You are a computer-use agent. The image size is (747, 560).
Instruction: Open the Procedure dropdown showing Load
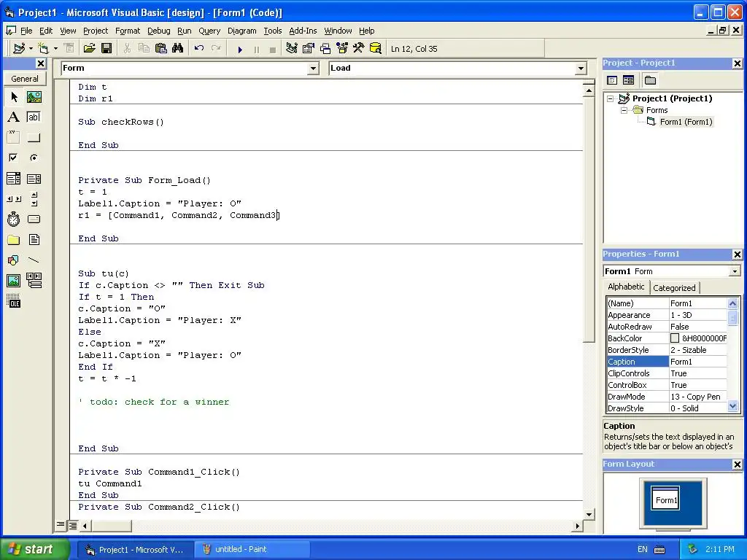pos(581,69)
